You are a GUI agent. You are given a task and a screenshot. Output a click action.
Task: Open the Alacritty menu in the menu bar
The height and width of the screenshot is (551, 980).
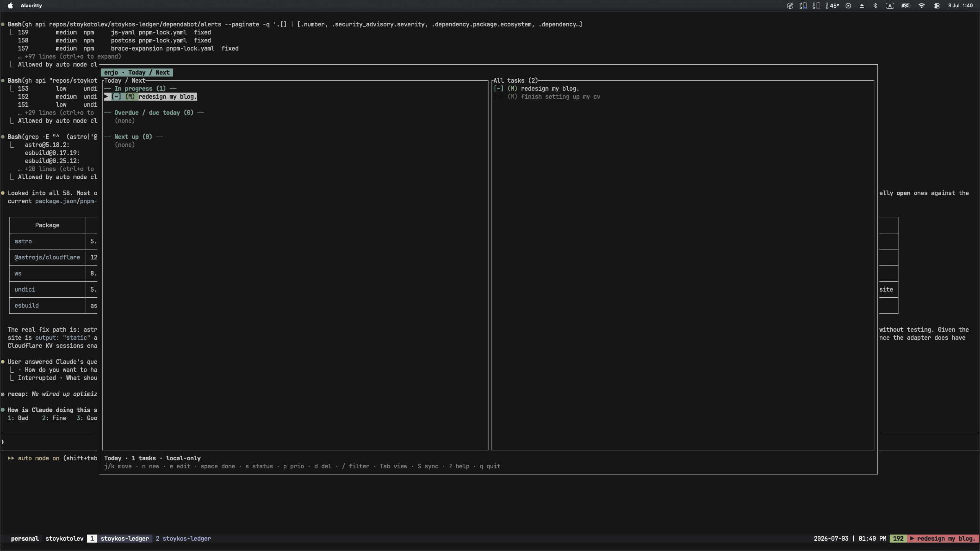(31, 5)
